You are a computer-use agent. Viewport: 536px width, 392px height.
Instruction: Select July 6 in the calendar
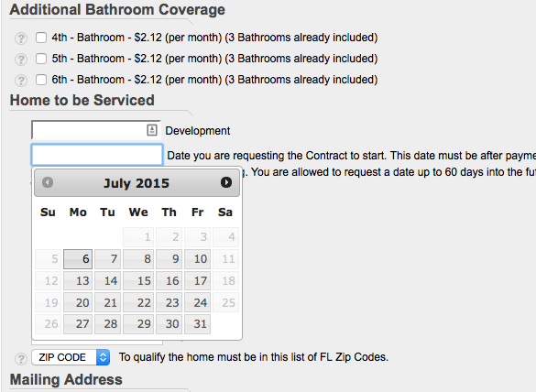click(78, 259)
